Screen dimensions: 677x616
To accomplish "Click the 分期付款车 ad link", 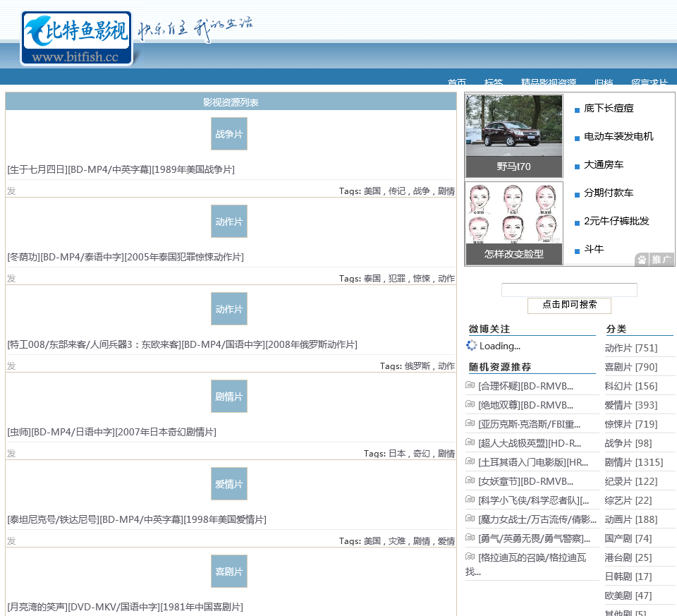I will coord(609,193).
